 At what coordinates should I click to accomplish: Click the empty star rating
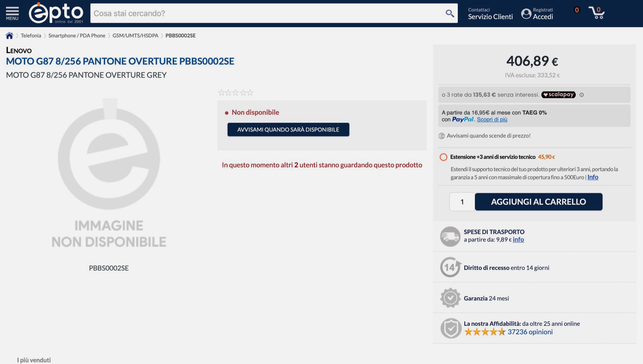click(x=236, y=93)
